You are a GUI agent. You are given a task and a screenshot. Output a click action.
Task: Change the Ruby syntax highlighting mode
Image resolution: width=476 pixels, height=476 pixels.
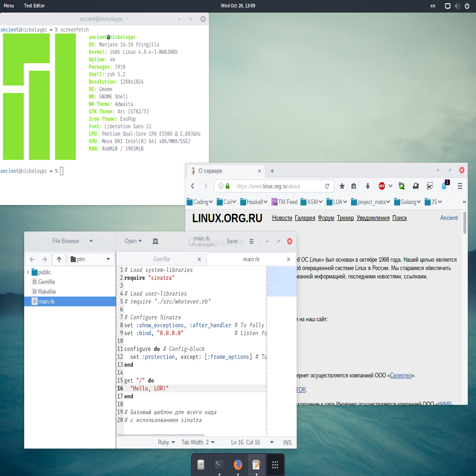coord(166,443)
